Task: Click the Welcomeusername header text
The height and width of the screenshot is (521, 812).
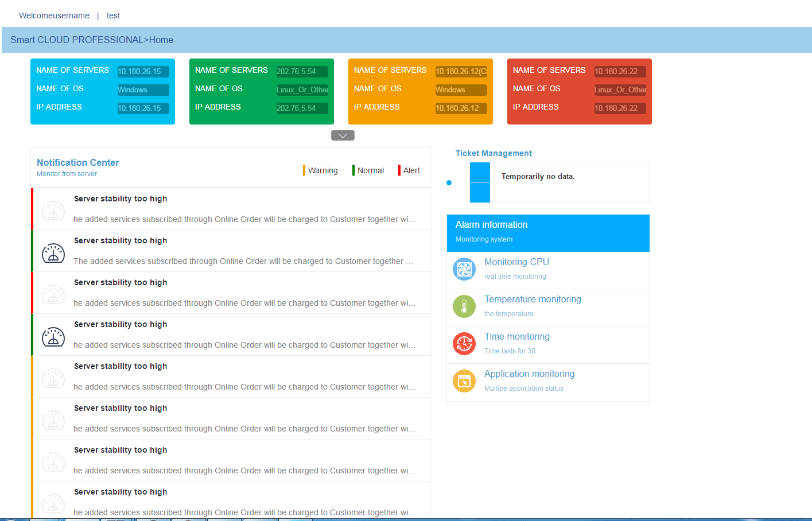Action: click(x=54, y=15)
